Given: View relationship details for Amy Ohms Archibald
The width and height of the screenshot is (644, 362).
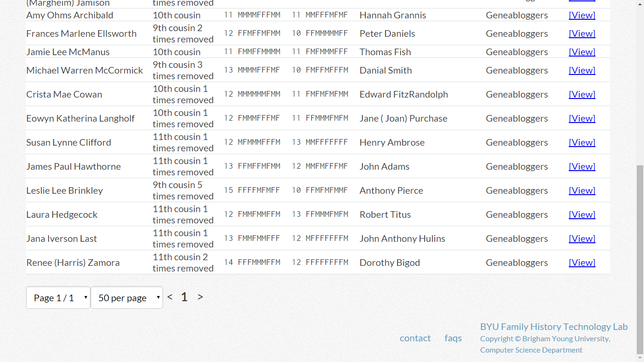Looking at the screenshot, I should coord(582,15).
